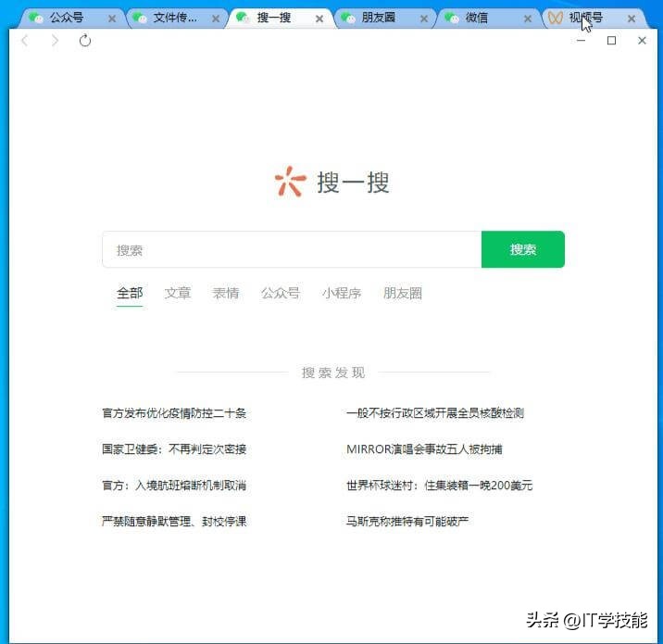Close the browser window

pos(642,41)
